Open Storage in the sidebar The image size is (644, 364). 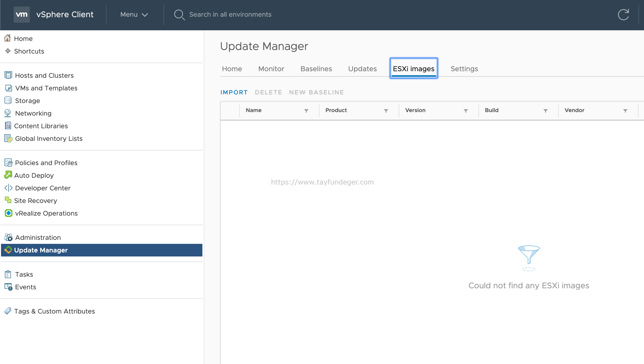pos(28,101)
